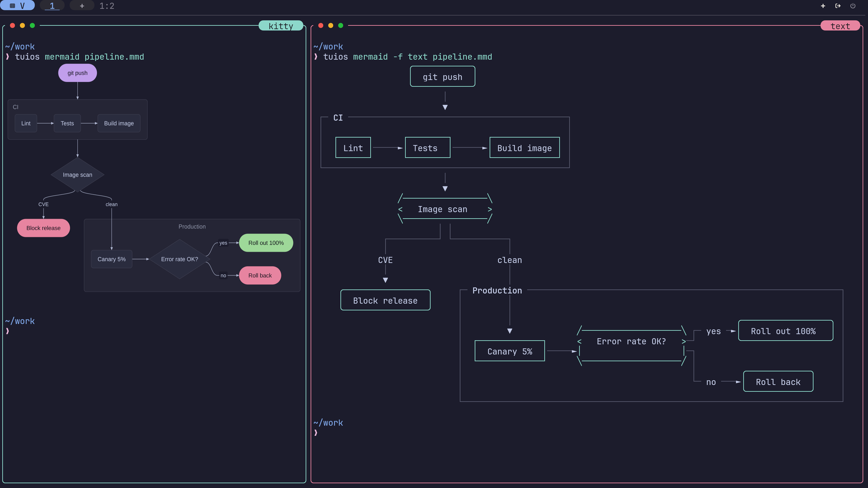Screen dimensions: 868x488
Task: Click the plus icon in the top-right corner
Action: point(823,6)
